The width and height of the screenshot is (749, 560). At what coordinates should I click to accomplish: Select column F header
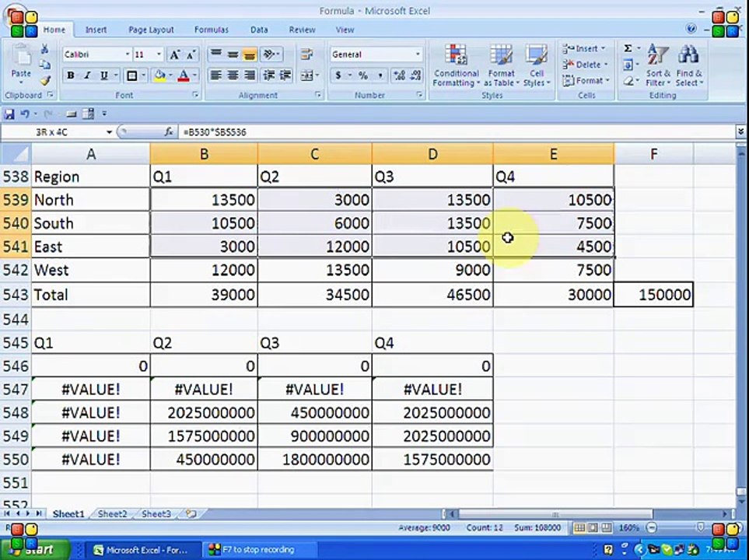tap(653, 154)
